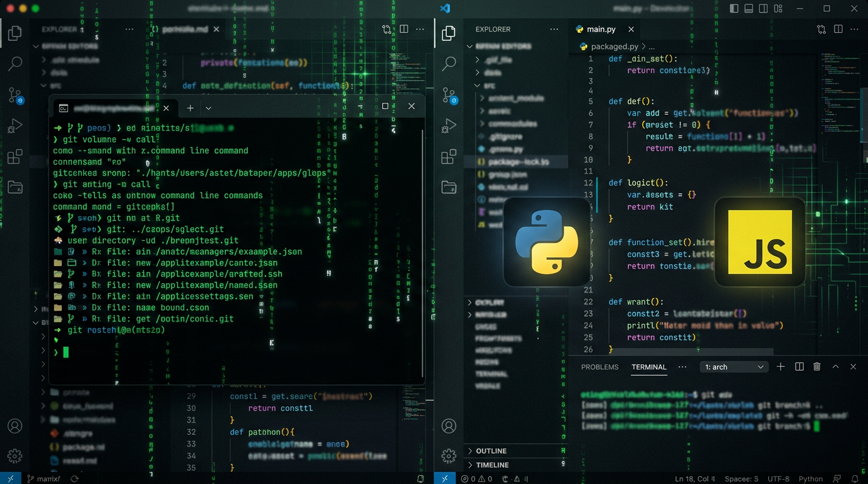Split the main.py editor to the right
868x484 pixels.
838,29
